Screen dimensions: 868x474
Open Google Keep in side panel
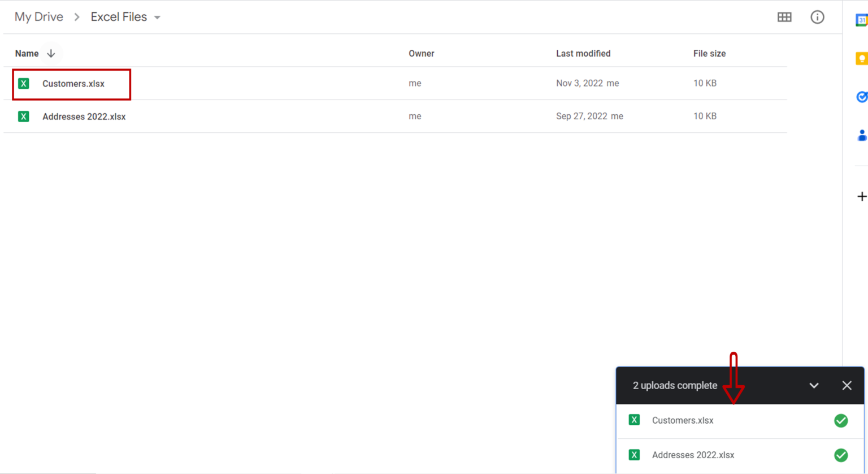861,59
